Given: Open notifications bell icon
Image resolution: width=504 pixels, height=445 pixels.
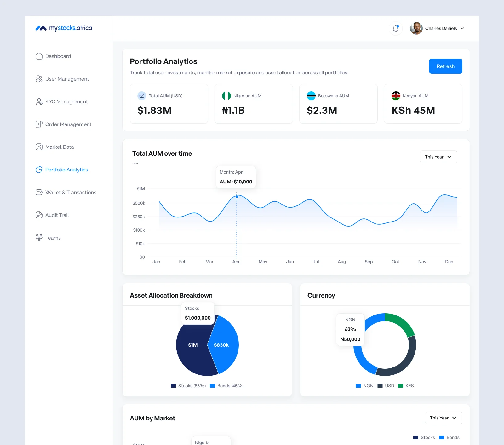Looking at the screenshot, I should pyautogui.click(x=396, y=28).
